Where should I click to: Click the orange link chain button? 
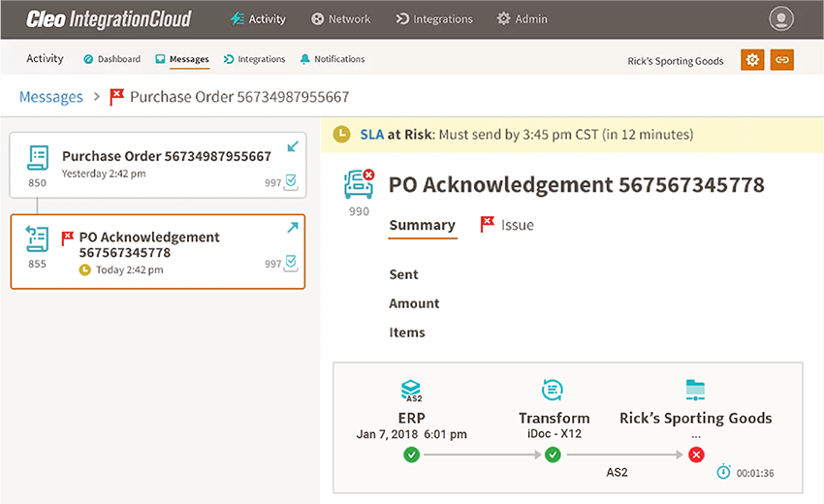782,60
